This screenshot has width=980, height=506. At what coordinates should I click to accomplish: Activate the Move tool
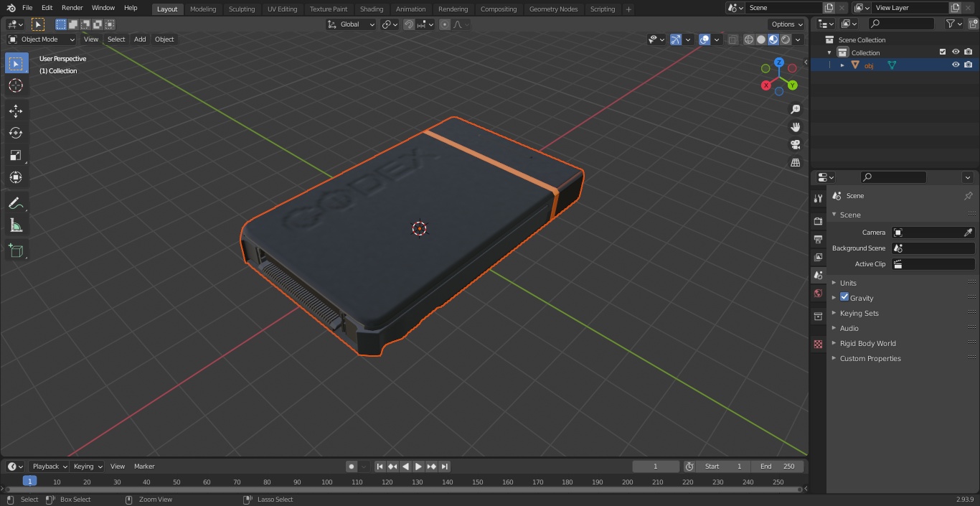point(16,111)
